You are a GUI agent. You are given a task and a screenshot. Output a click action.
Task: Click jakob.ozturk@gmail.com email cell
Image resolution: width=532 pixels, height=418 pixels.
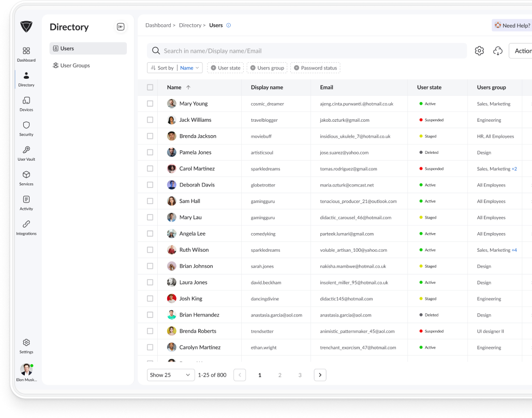[345, 120]
